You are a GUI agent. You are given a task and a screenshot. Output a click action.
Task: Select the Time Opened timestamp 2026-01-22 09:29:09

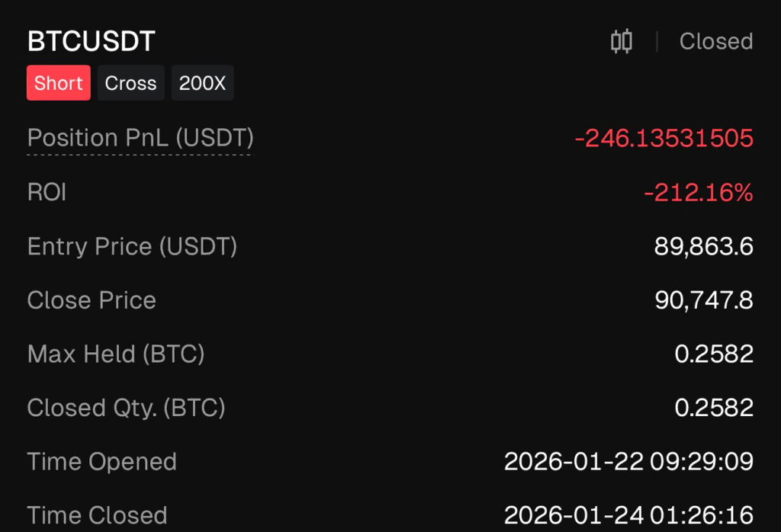628,462
